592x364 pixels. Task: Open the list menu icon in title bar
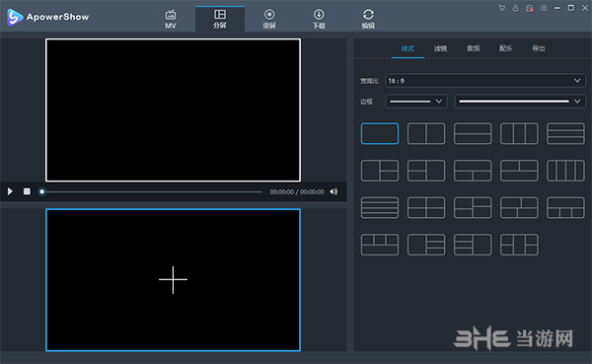tap(543, 8)
